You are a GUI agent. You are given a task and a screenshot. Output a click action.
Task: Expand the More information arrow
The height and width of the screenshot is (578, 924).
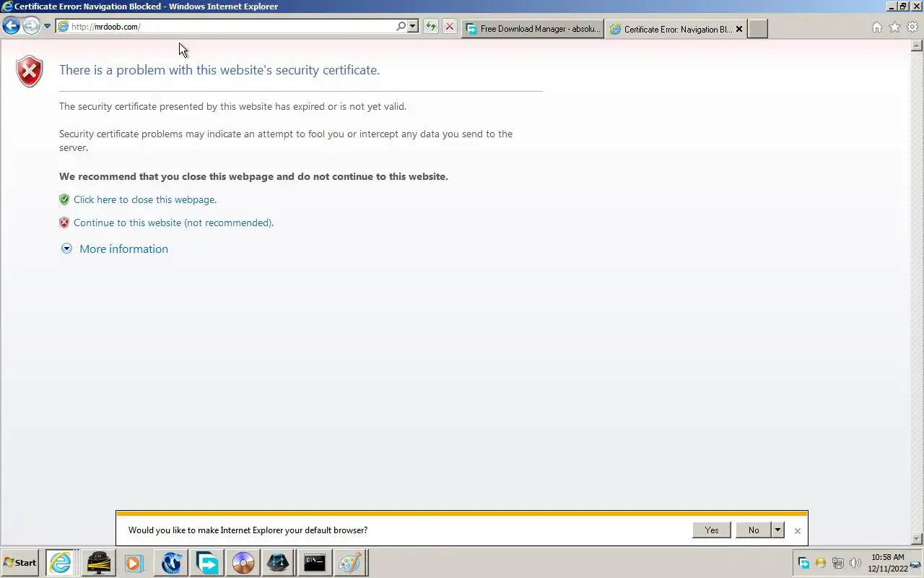coord(66,249)
